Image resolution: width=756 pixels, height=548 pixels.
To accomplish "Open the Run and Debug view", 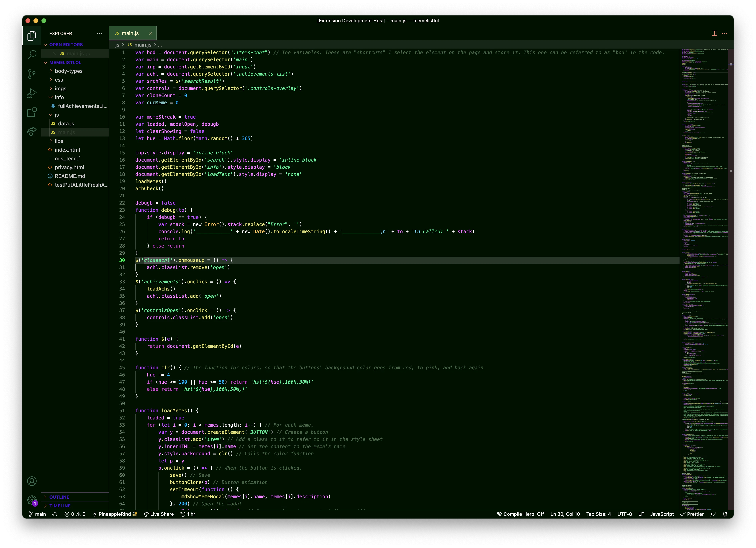I will click(32, 93).
